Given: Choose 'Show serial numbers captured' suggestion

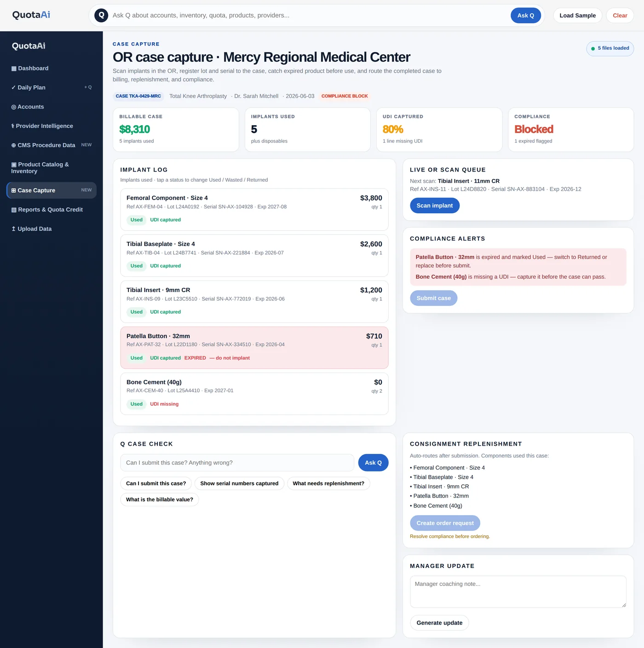Looking at the screenshot, I should tap(239, 483).
